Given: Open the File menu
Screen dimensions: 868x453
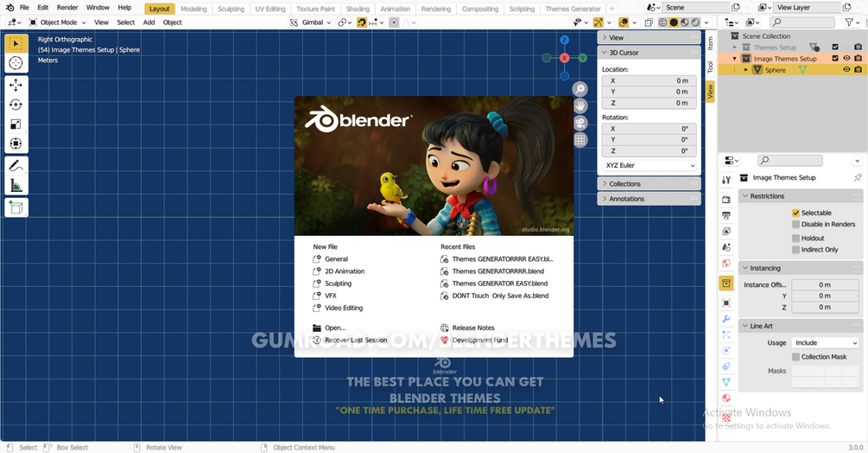Looking at the screenshot, I should [x=24, y=8].
